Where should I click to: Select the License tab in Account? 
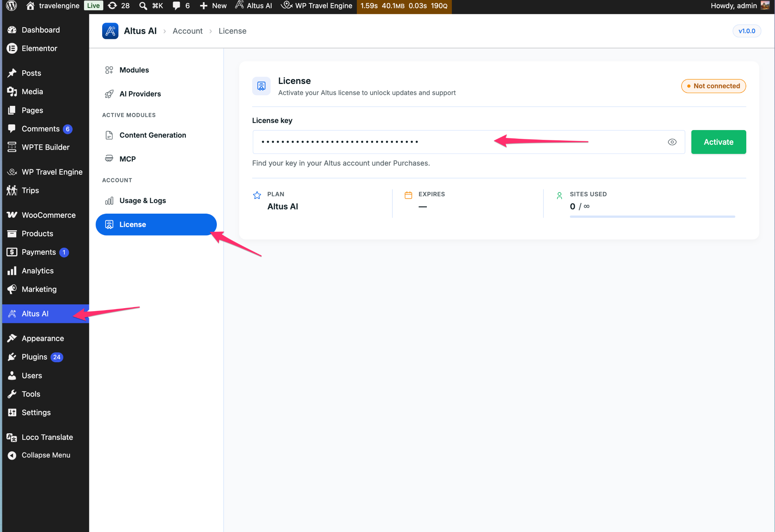[156, 224]
